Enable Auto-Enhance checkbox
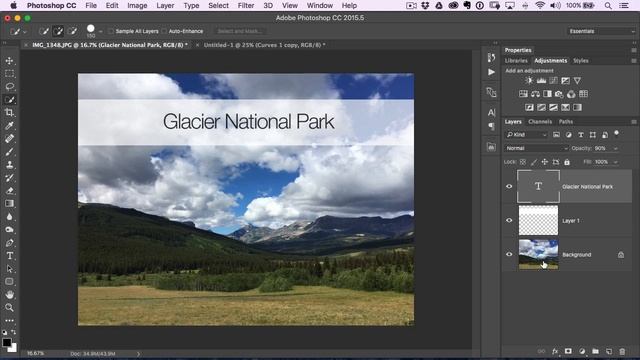 click(x=164, y=31)
